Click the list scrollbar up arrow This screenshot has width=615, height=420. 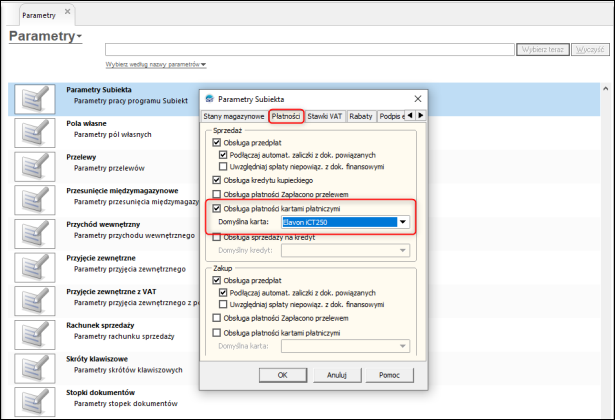[606, 89]
